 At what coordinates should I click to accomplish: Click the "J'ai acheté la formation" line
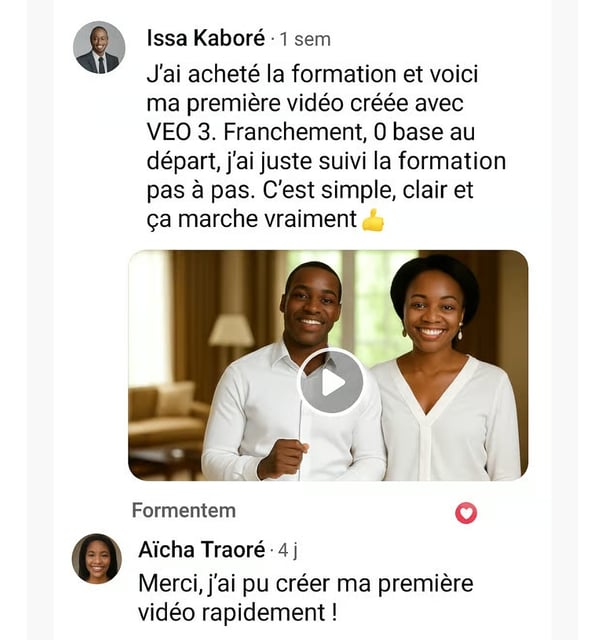point(312,74)
